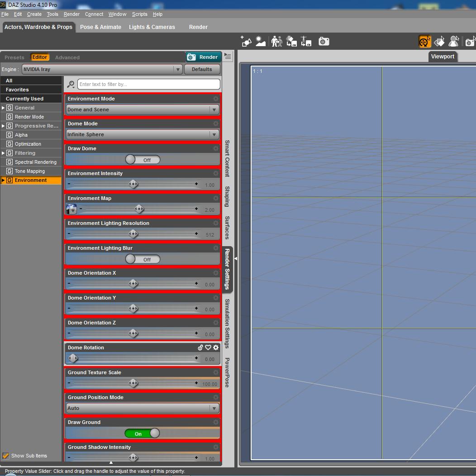Turn off the Draw Ground switch

point(142,433)
